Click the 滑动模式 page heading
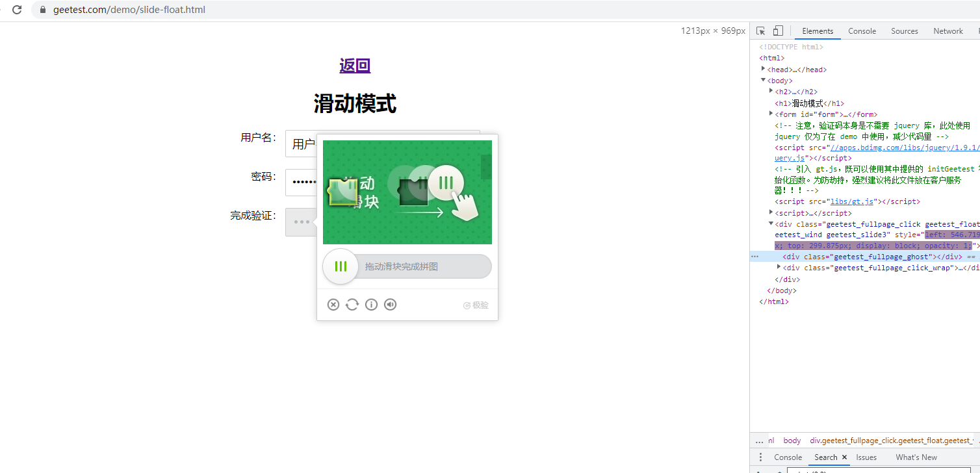The height and width of the screenshot is (473, 980). 355,103
